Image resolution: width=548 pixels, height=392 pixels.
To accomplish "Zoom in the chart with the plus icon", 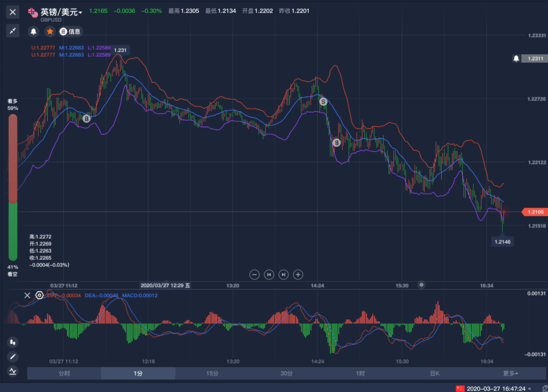I will (298, 275).
